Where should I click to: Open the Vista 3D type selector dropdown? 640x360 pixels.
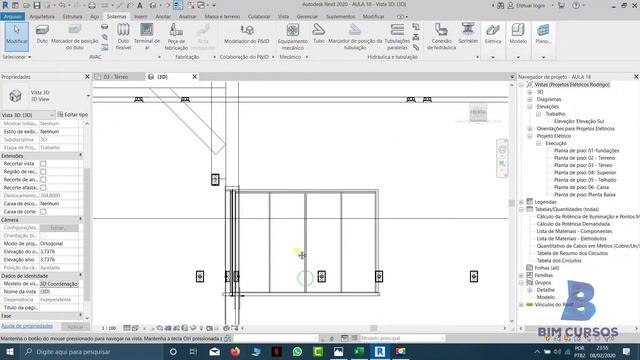(88, 96)
